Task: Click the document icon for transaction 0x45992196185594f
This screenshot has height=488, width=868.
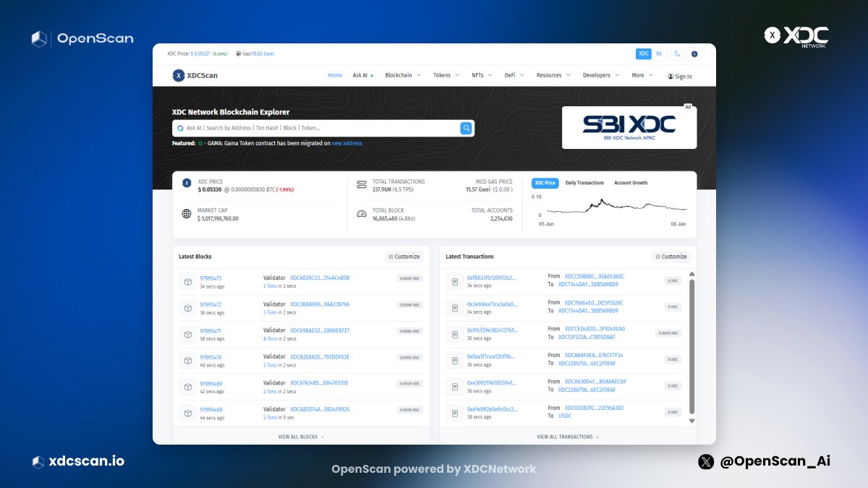Action: [x=455, y=386]
